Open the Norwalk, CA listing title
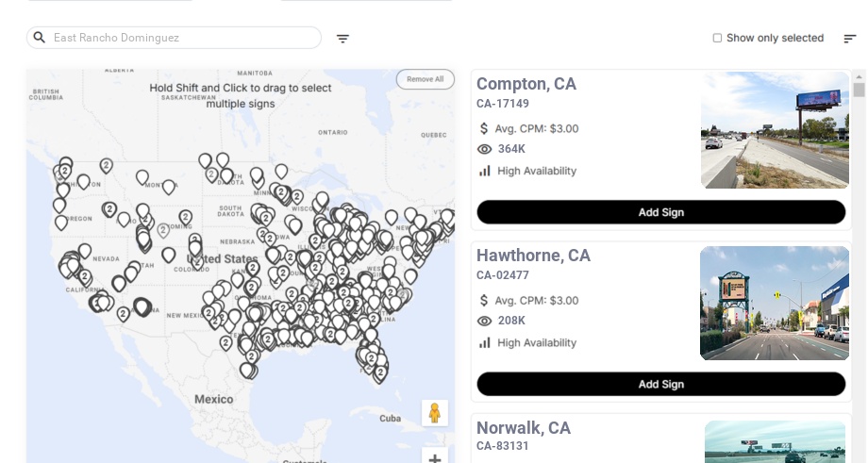 (524, 428)
